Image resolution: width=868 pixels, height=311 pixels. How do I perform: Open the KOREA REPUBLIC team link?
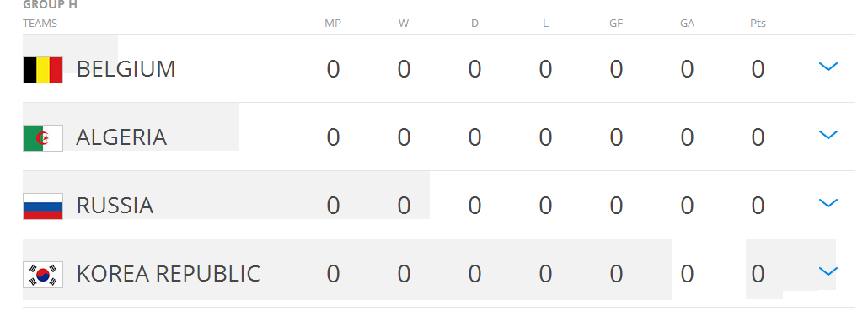169,274
